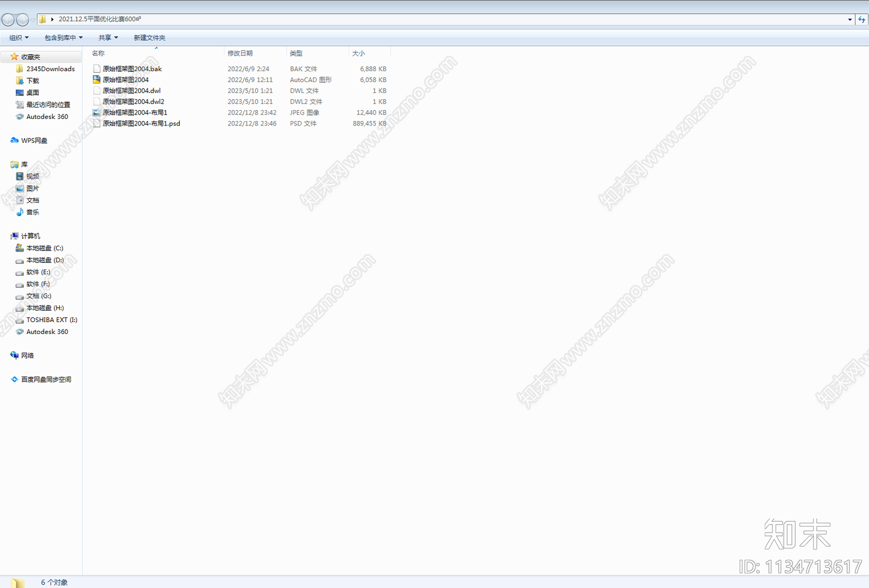The image size is (869, 588).
Task: Open 2345Downloads folder icon in favorites
Action: pos(20,69)
